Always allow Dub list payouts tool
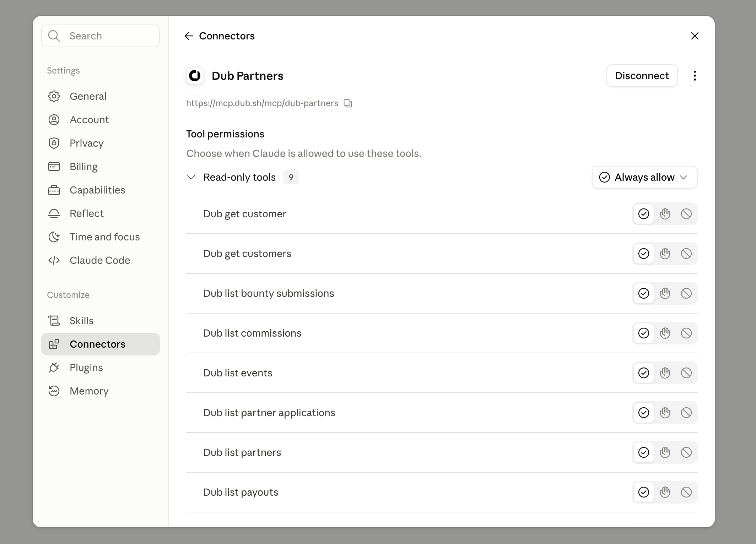 [x=643, y=492]
